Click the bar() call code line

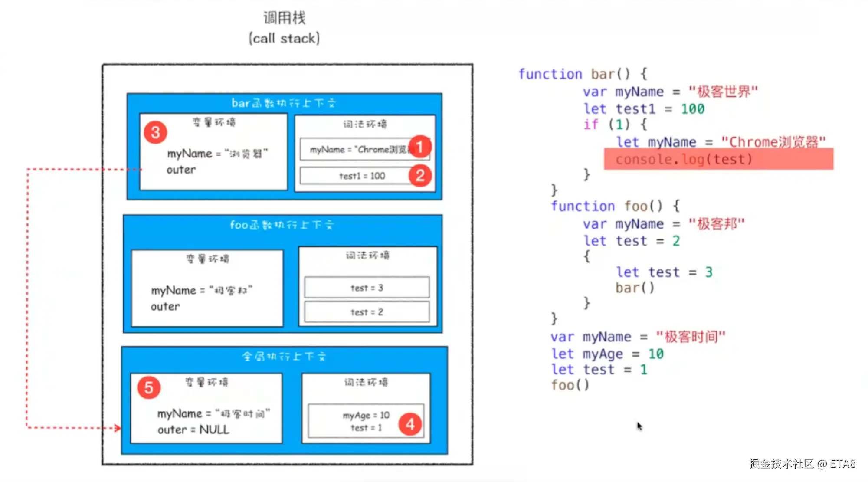coord(635,288)
